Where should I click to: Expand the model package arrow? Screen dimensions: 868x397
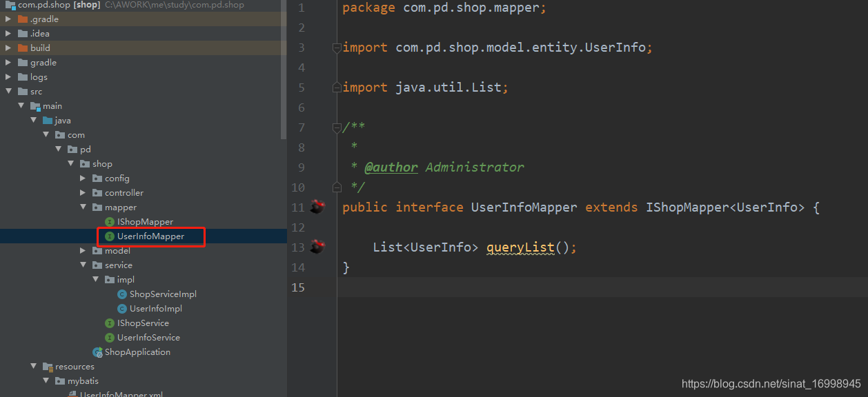coord(83,250)
